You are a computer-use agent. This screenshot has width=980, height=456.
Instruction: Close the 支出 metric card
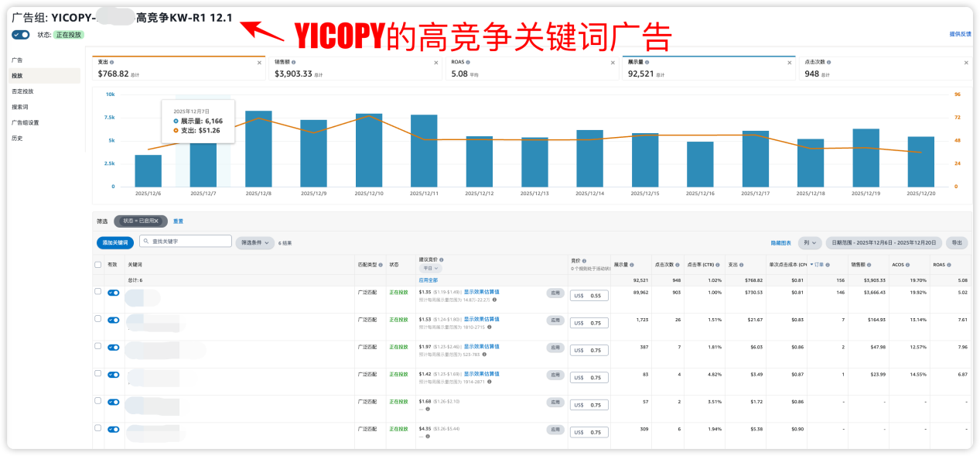click(x=259, y=63)
